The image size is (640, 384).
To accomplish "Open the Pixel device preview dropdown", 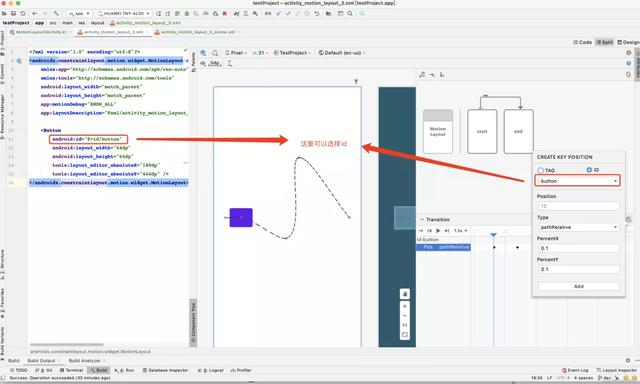I will (x=236, y=53).
